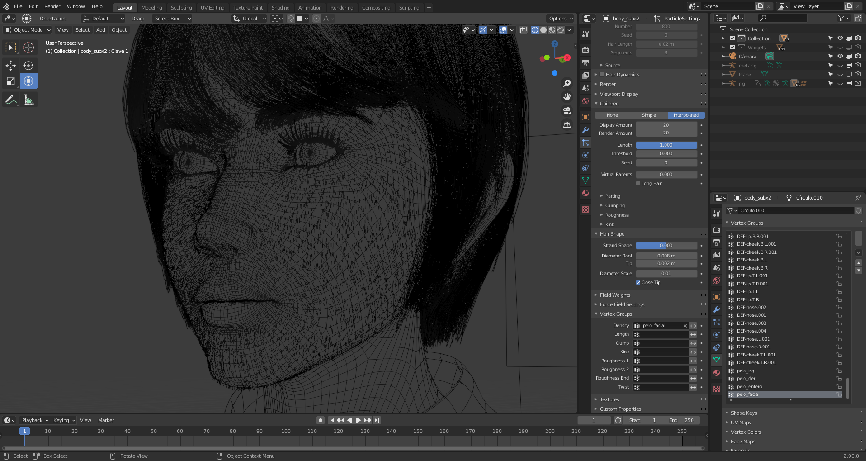The height and width of the screenshot is (461, 868).
Task: Switch to orthographic/perspective grid icon
Action: (x=566, y=124)
